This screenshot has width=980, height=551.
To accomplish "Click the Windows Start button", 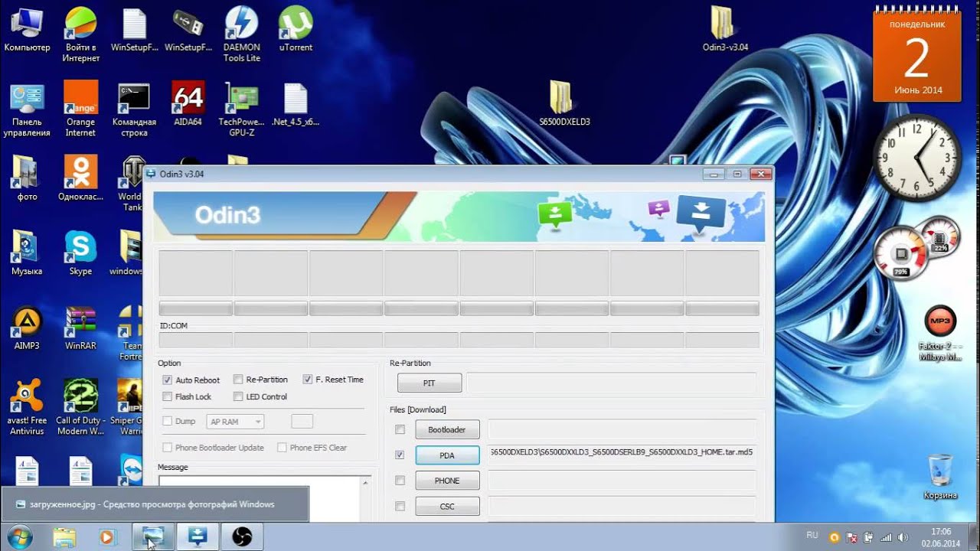I will (20, 536).
